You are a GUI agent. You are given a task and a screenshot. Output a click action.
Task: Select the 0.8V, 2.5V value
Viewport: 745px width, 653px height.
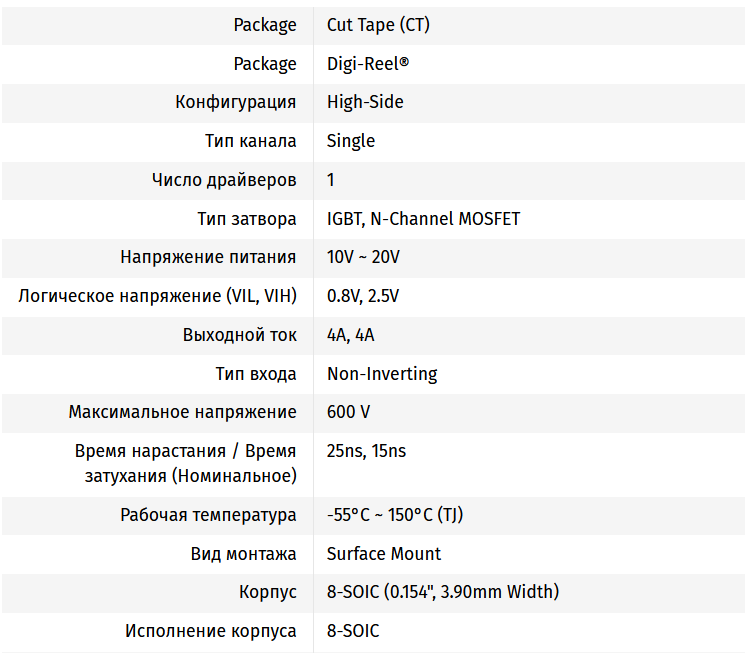pos(363,296)
